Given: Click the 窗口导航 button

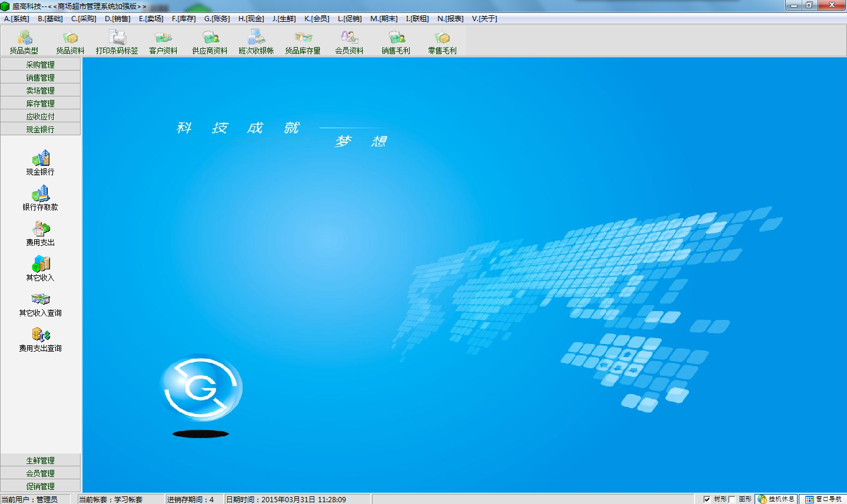Looking at the screenshot, I should [x=823, y=499].
